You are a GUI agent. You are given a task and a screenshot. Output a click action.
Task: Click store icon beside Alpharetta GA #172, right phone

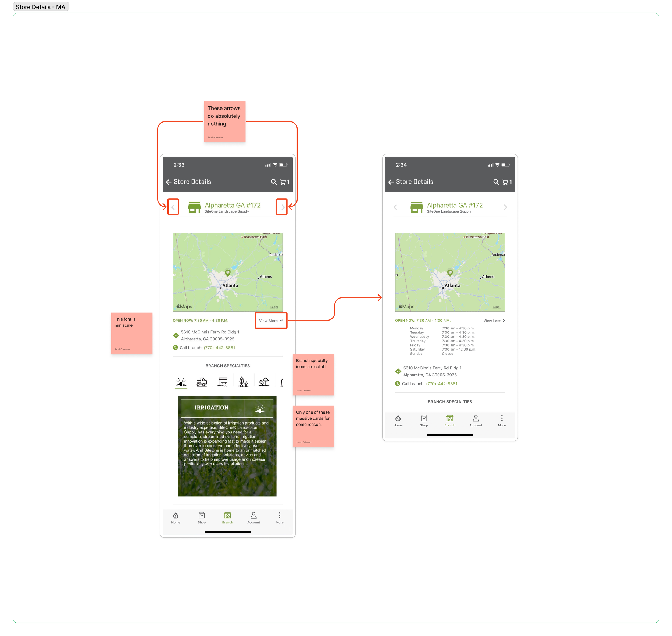click(x=417, y=207)
